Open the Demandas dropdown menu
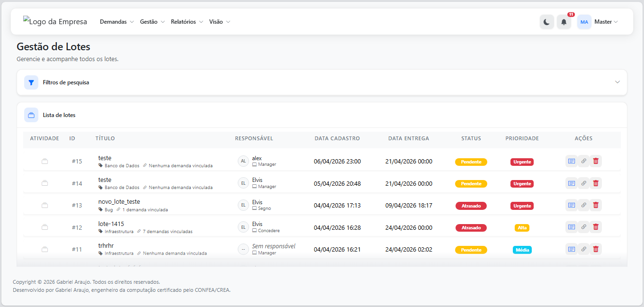 click(x=116, y=22)
